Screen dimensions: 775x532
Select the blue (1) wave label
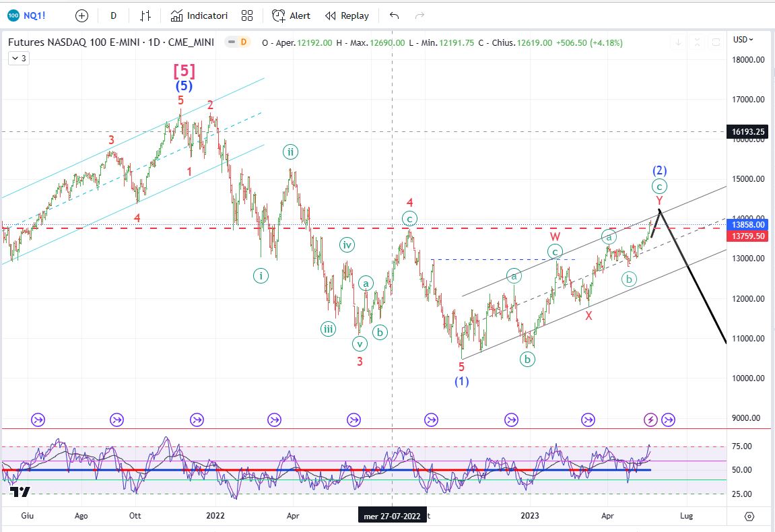(462, 381)
